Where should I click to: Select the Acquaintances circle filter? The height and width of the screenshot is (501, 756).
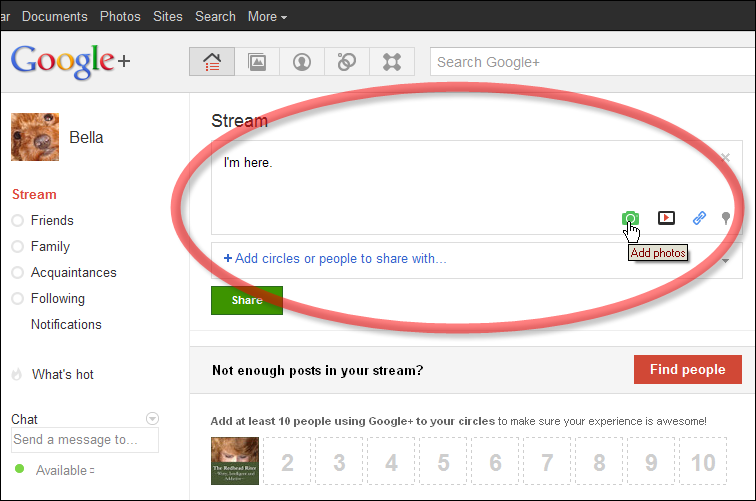point(73,272)
